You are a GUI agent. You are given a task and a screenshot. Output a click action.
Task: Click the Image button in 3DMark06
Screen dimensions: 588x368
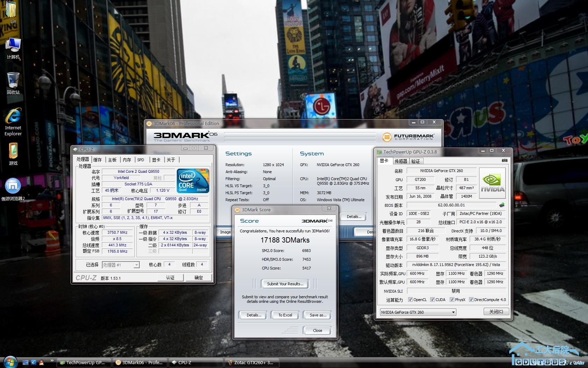[225, 232]
